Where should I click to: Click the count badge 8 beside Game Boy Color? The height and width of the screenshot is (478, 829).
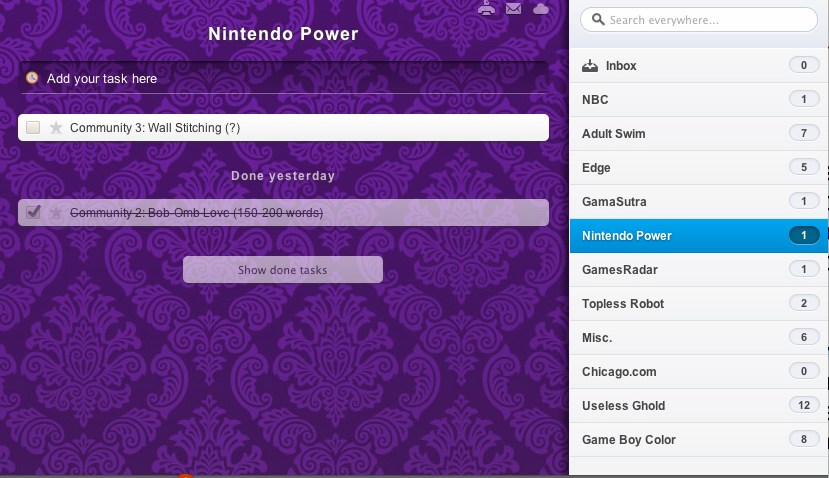click(804, 439)
